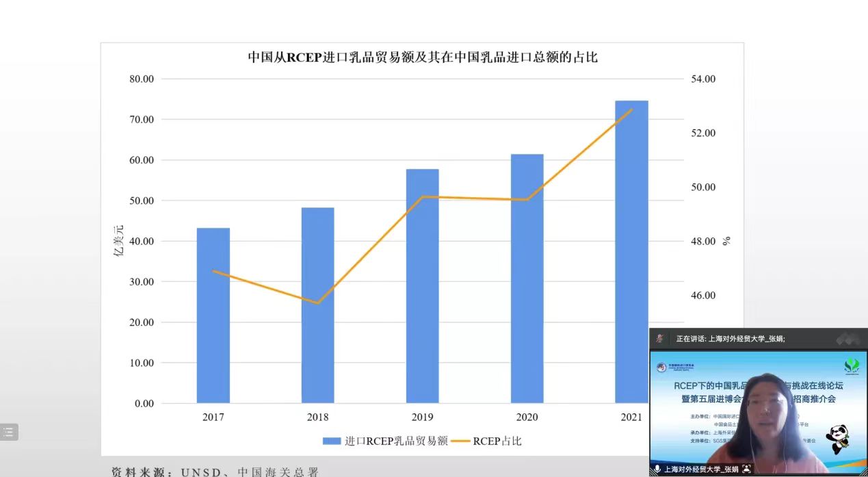Select the blue 进口RCEP乳品贸易额 legend swatch

[332, 441]
